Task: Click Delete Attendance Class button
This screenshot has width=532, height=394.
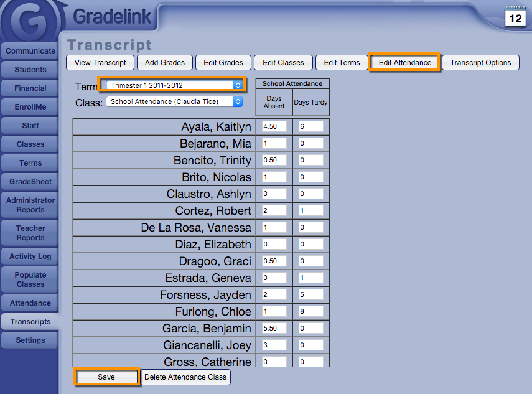Action: pos(185,377)
